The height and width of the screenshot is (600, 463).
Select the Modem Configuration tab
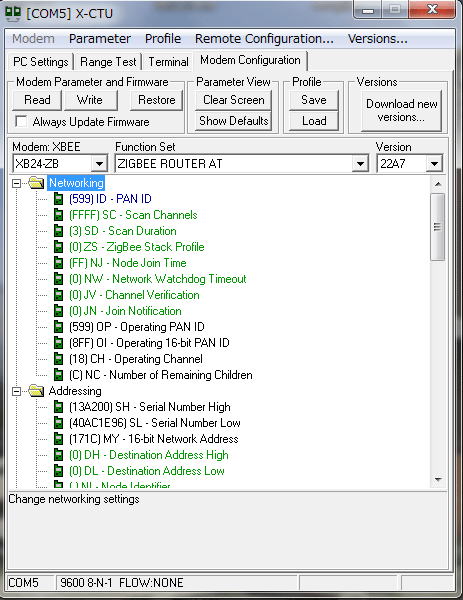pyautogui.click(x=250, y=60)
